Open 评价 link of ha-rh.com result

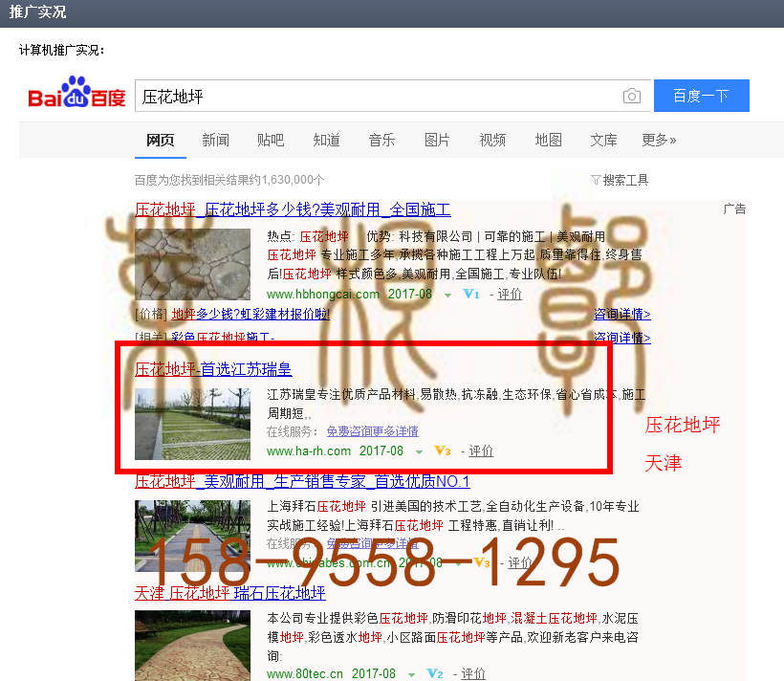point(481,451)
